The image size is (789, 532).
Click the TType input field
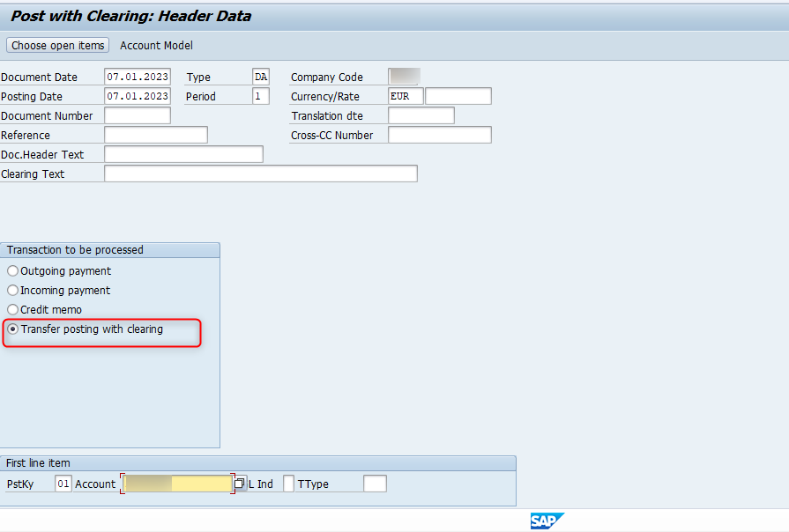click(375, 484)
